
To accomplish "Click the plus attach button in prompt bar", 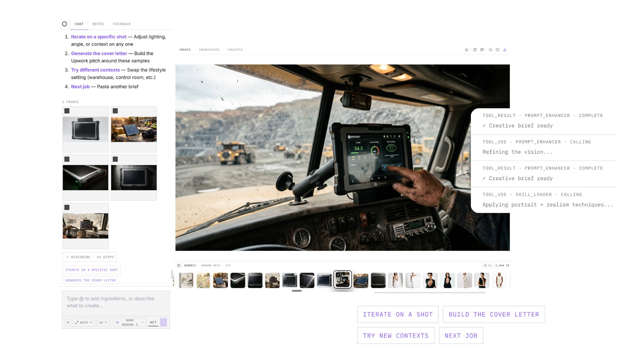I will coord(68,322).
